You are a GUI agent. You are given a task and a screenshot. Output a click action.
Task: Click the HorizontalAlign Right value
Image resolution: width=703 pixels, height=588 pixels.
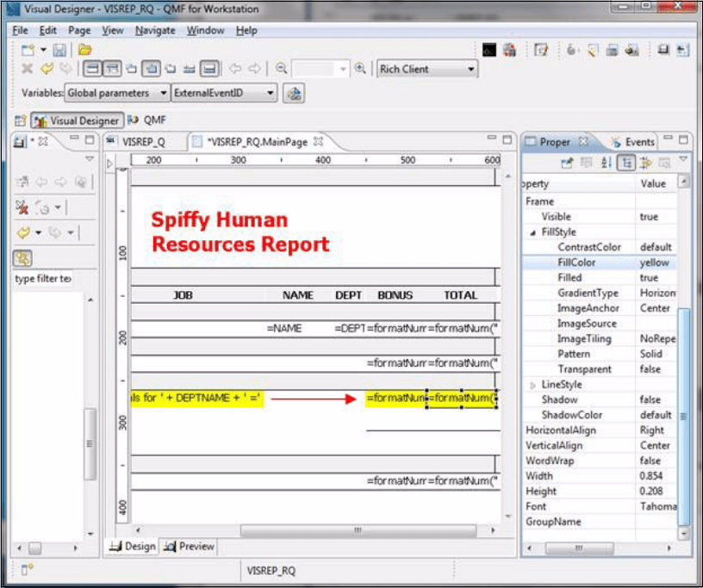(x=652, y=430)
